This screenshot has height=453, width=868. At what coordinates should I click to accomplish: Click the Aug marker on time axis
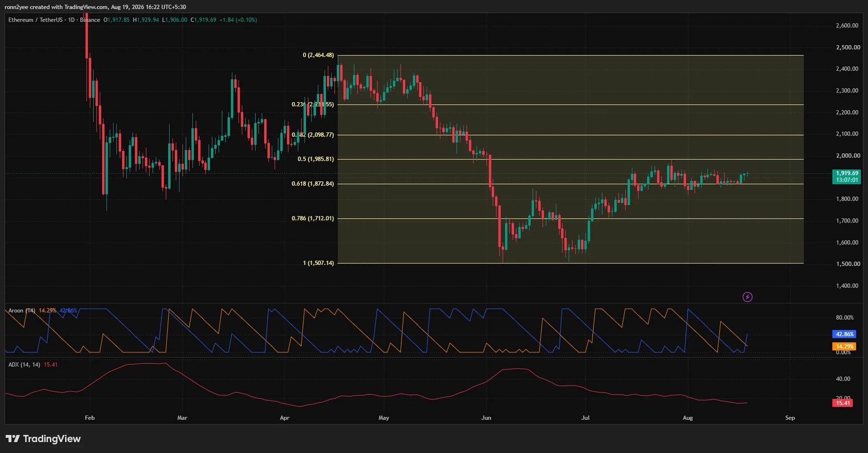click(687, 418)
